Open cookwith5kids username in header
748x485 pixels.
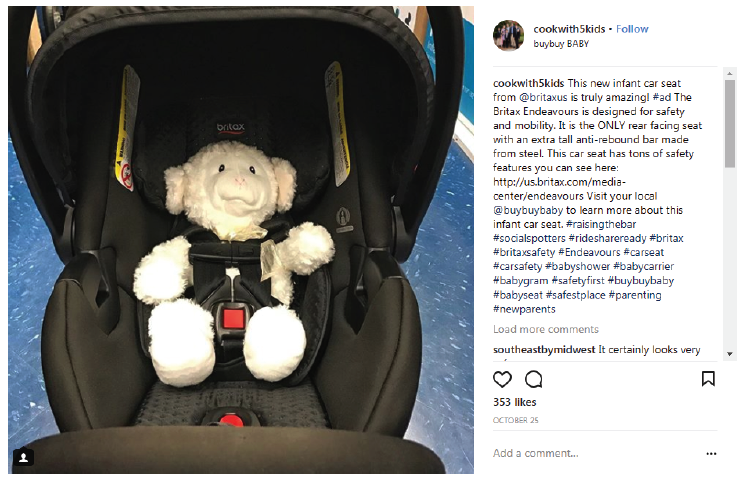[x=569, y=29]
